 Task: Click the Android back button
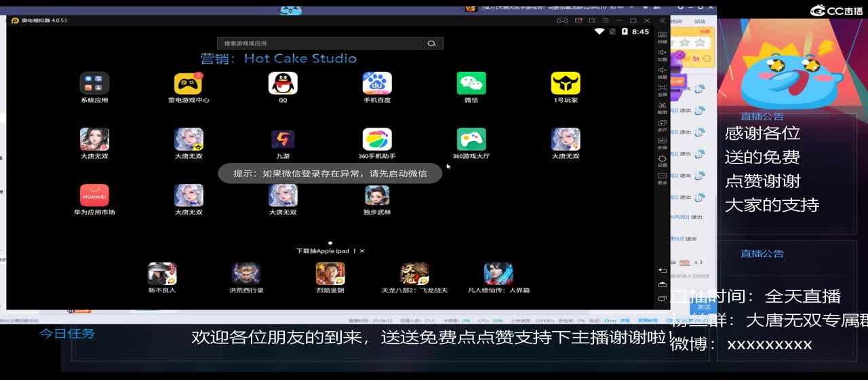[x=663, y=270]
